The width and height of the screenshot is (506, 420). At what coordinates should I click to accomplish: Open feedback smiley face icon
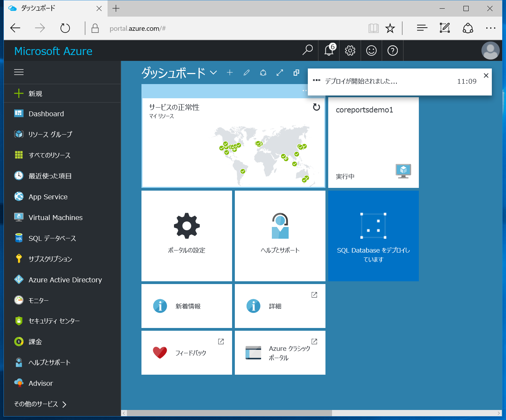click(371, 51)
